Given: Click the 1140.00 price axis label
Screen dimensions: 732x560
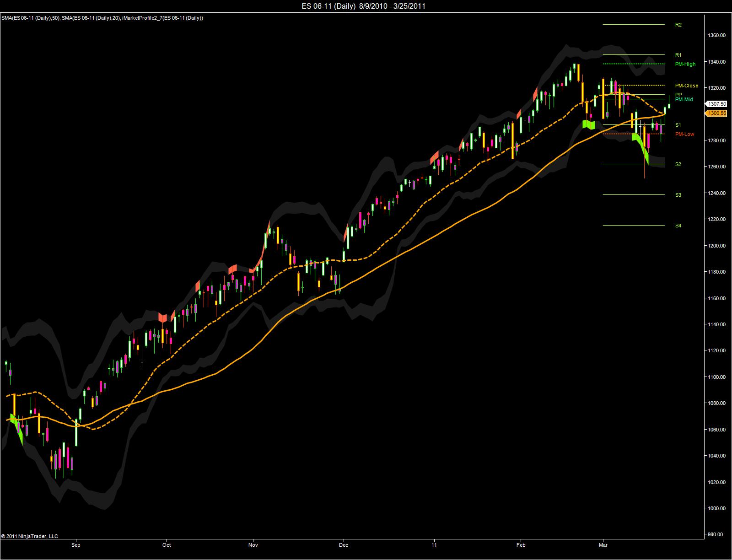Looking at the screenshot, I should 717,324.
